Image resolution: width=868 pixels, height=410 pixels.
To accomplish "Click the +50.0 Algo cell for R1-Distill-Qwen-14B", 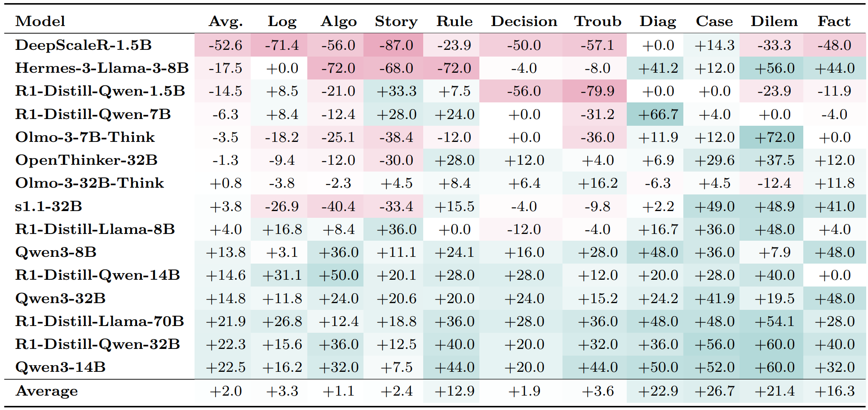I will point(338,275).
